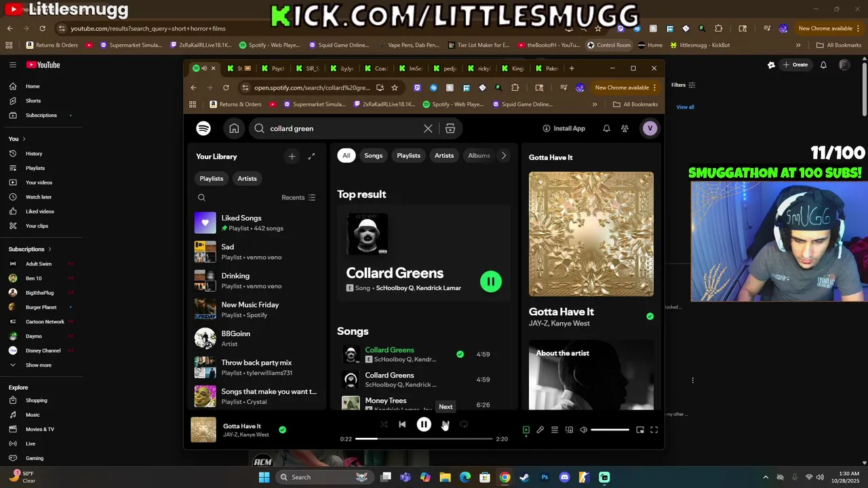Image resolution: width=868 pixels, height=488 pixels.
Task: Click the Install App button
Action: tap(564, 128)
